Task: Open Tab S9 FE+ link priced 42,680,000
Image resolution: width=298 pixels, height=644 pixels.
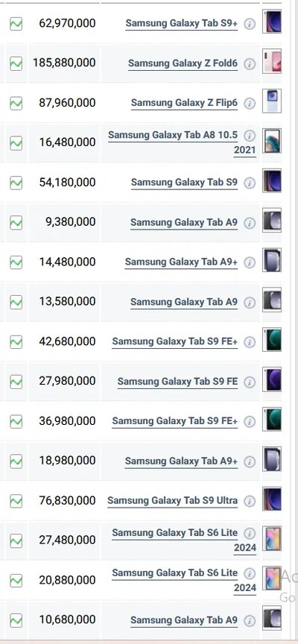Action: 175,341
